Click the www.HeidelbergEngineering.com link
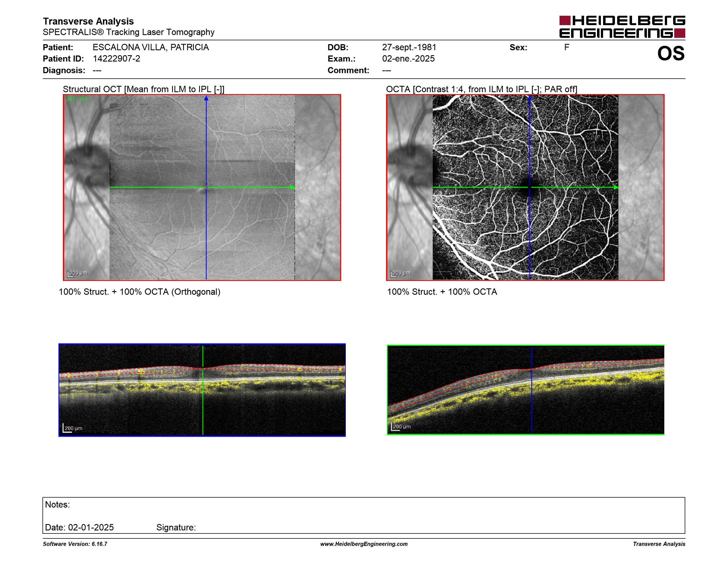Screen dimensions: 728x563 [364, 544]
